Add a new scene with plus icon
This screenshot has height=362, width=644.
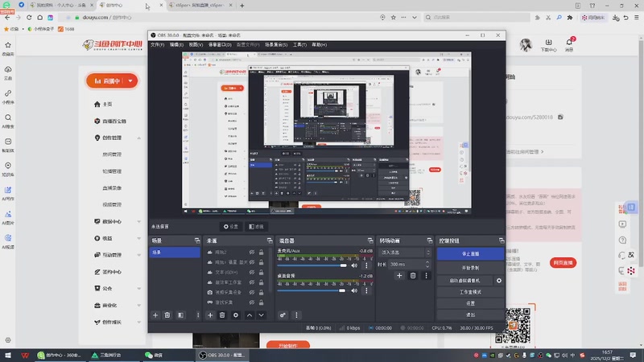click(x=155, y=315)
